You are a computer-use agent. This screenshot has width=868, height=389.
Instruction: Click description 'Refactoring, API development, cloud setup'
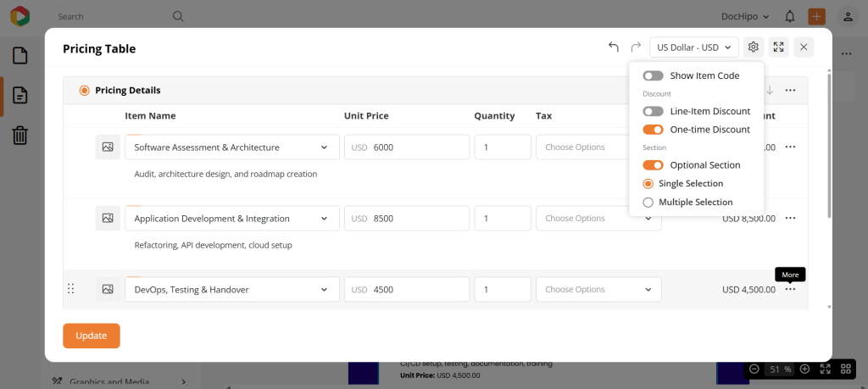[x=213, y=245]
